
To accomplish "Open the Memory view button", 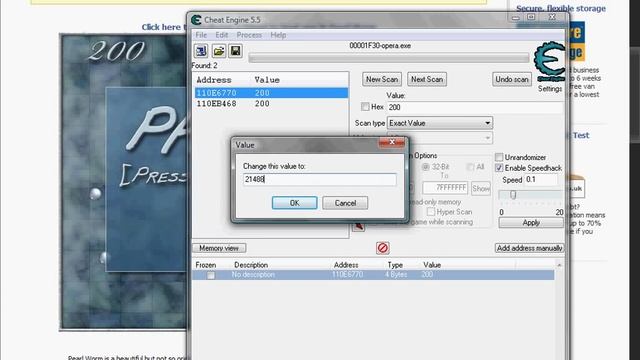I will (219, 248).
